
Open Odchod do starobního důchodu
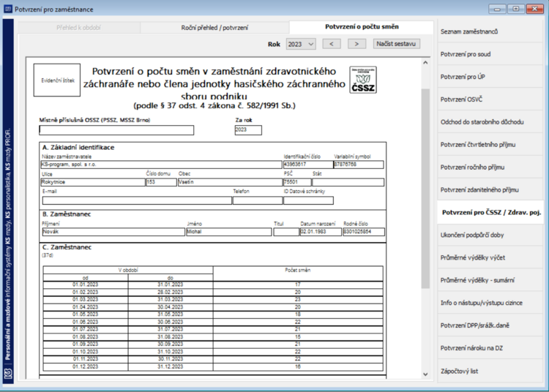point(490,122)
